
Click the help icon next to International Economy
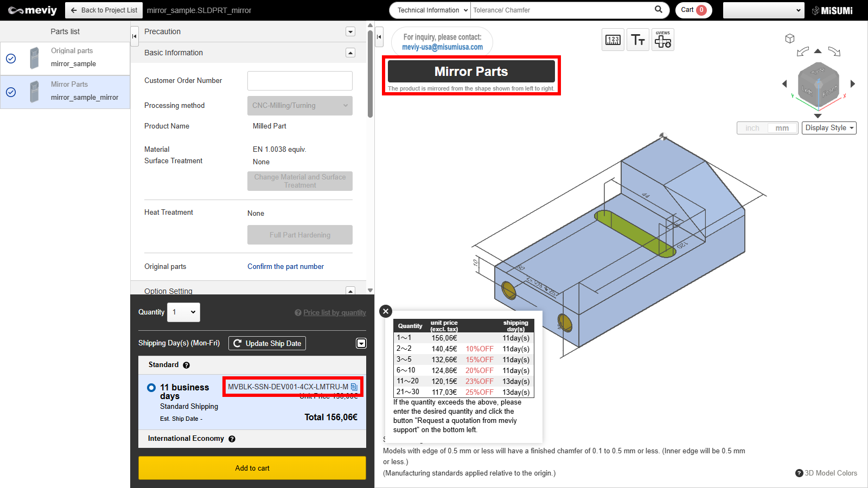click(232, 439)
